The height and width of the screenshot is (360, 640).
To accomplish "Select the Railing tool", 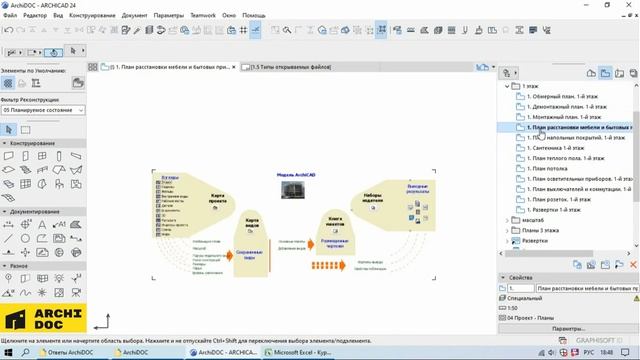I will [x=42, y=170].
